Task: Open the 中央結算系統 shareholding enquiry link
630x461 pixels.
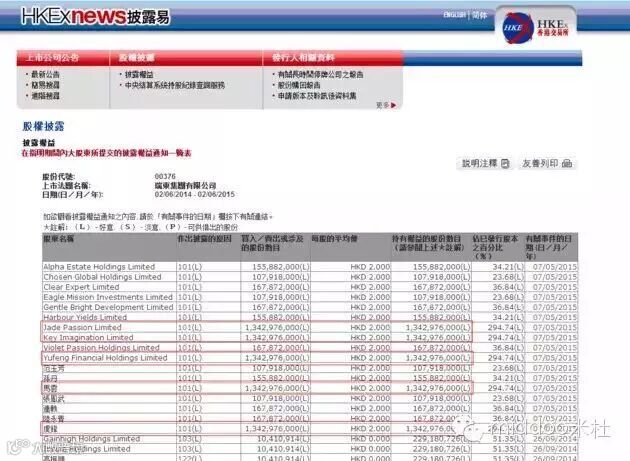Action: 175,85
